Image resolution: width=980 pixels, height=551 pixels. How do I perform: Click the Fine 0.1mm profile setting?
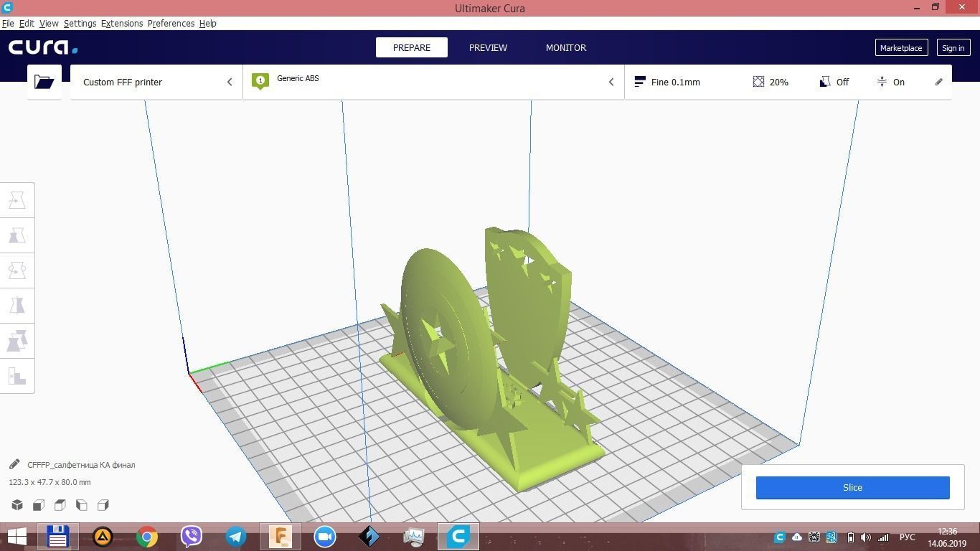667,82
